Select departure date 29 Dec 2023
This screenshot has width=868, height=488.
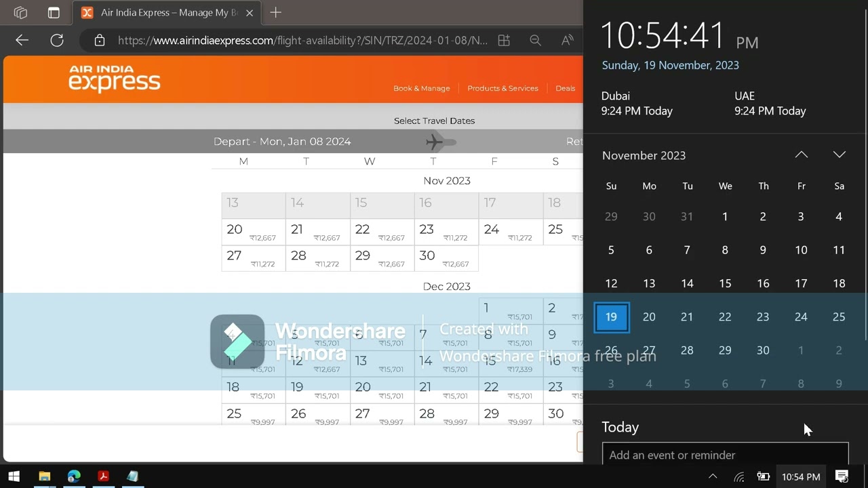pyautogui.click(x=511, y=415)
